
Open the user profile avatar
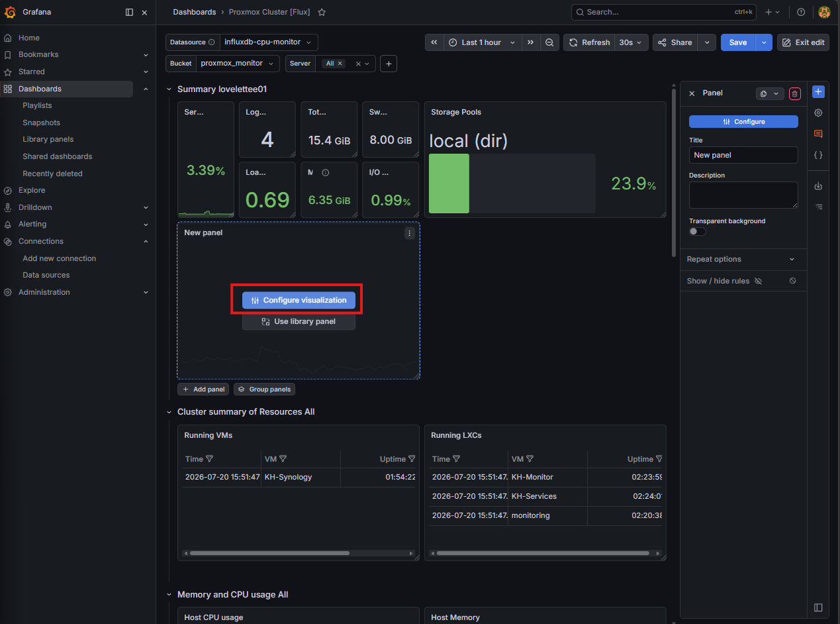pyautogui.click(x=824, y=12)
